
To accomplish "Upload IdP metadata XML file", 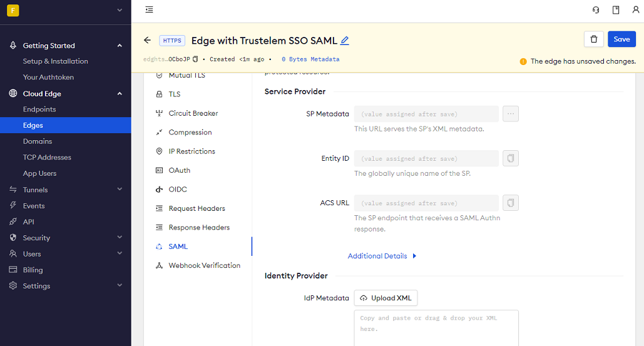I will coord(386,298).
